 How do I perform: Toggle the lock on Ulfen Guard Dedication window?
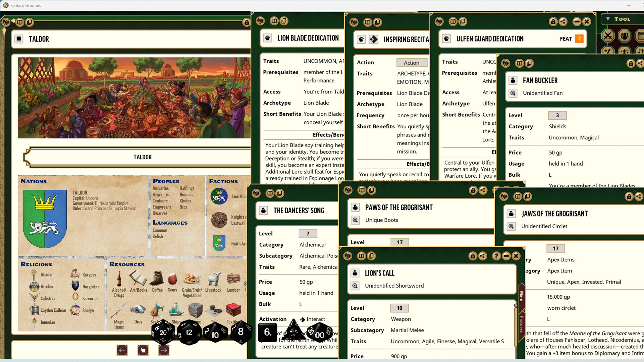point(553,21)
